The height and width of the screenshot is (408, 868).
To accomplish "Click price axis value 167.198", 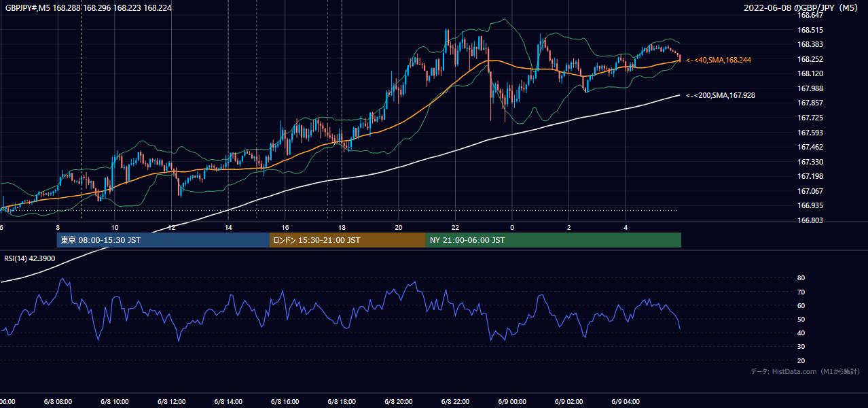I will click(x=810, y=176).
